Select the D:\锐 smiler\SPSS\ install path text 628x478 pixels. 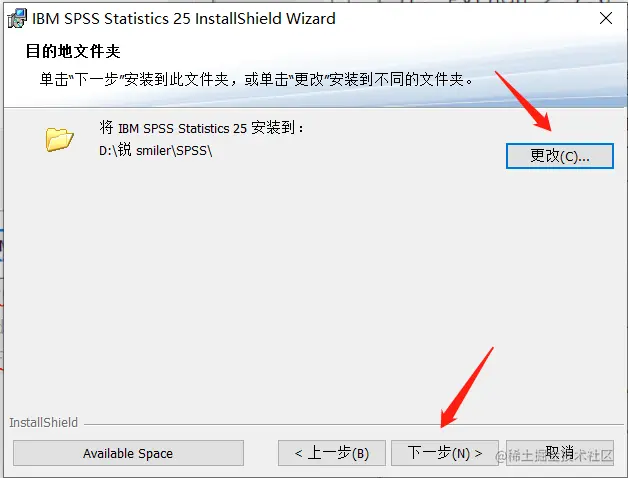[156, 150]
